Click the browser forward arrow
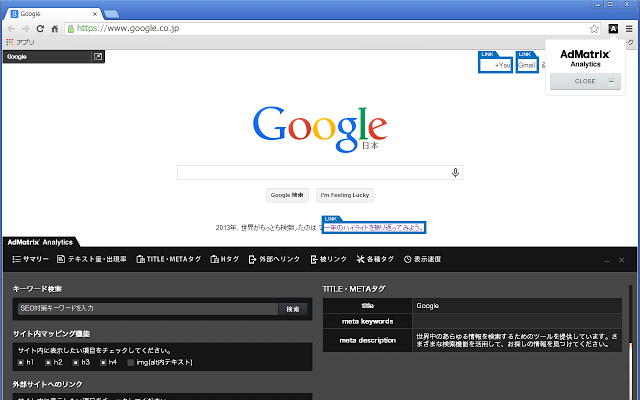Screen dimensions: 640x400 25,29
